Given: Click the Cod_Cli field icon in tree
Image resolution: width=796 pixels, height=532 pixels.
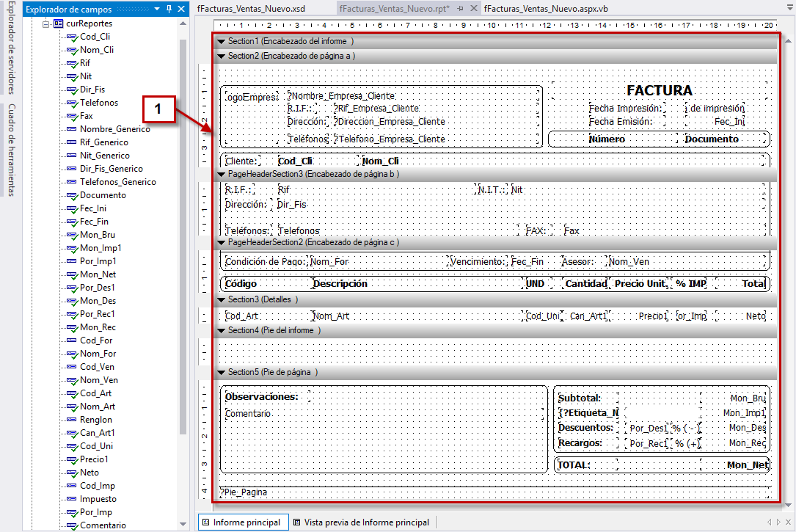Looking at the screenshot, I should (71, 37).
